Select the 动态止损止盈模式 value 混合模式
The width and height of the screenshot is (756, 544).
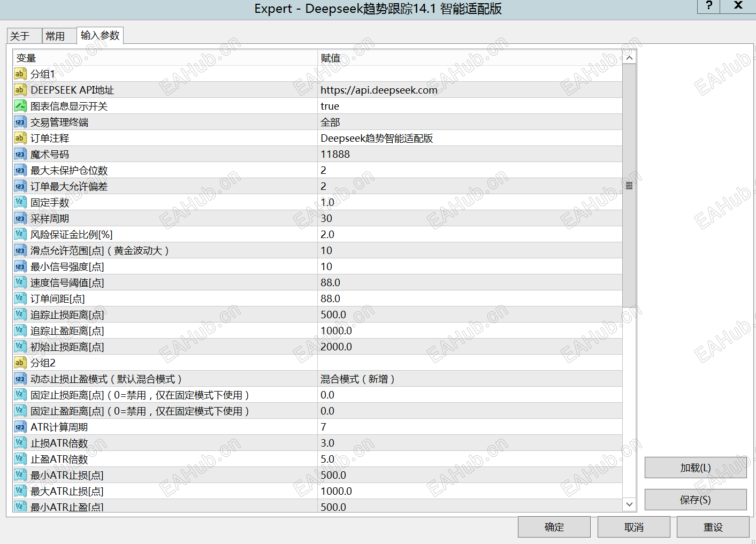[470, 379]
